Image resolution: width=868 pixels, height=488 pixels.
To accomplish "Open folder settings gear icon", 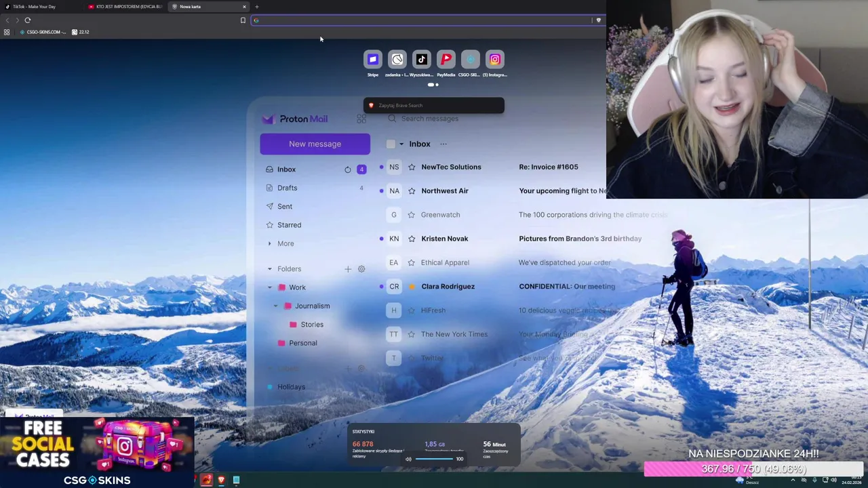I will (361, 269).
